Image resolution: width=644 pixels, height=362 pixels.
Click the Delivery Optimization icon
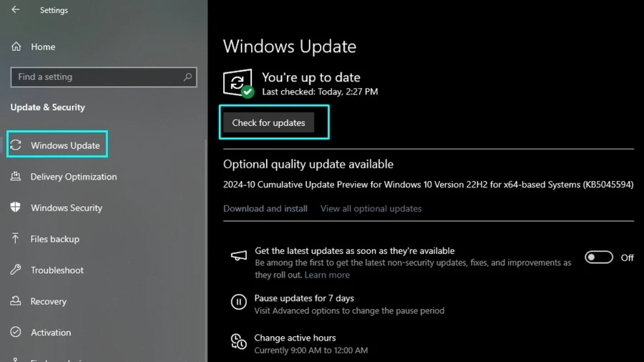tap(16, 176)
